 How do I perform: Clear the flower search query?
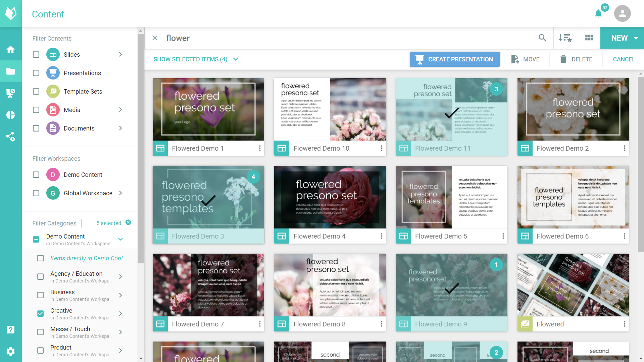tap(155, 38)
